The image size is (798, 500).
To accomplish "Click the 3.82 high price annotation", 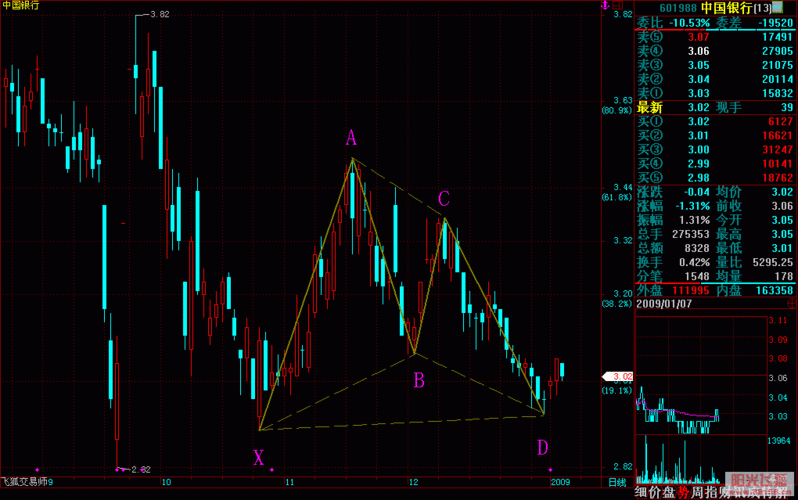I will tap(158, 14).
